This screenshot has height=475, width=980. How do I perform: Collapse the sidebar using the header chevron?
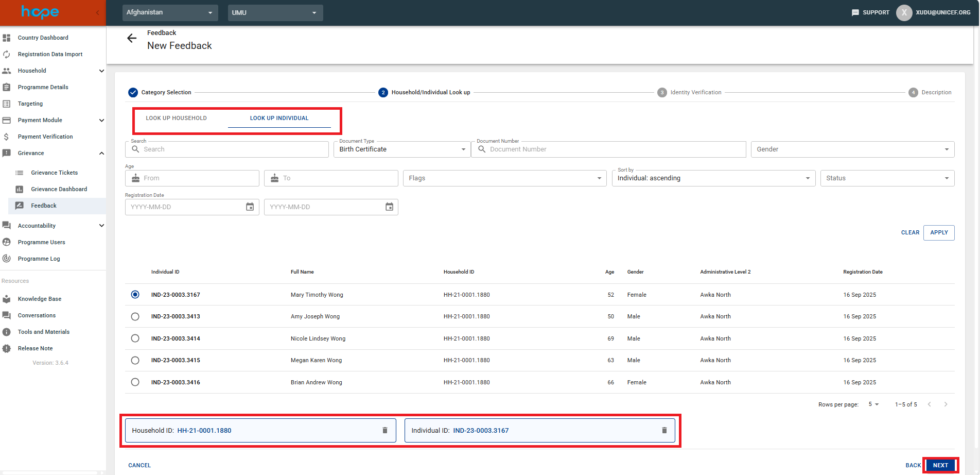pos(97,12)
